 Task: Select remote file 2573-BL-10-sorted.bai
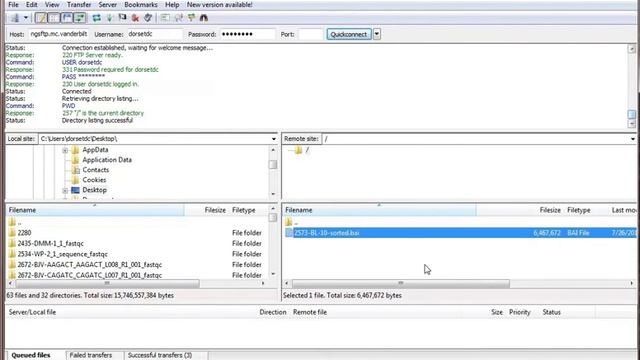pyautogui.click(x=460, y=233)
